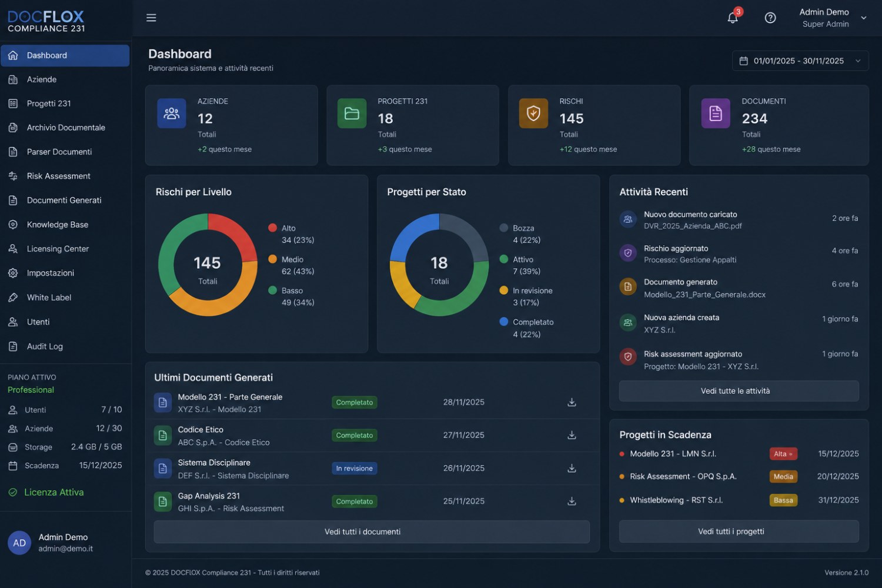Viewport: 882px width, 588px height.
Task: Select Risk Assessment - OPQ S.p.A. project
Action: pyautogui.click(x=683, y=476)
